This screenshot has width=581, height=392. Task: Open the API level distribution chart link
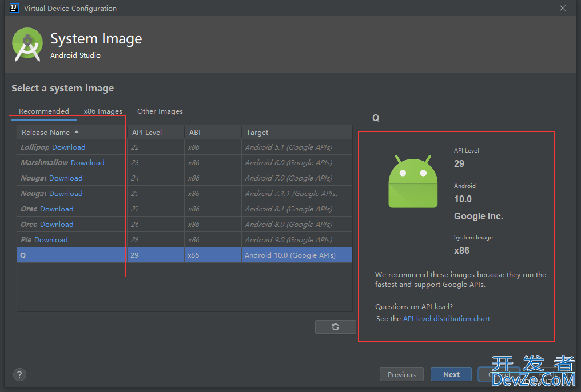[x=447, y=319]
